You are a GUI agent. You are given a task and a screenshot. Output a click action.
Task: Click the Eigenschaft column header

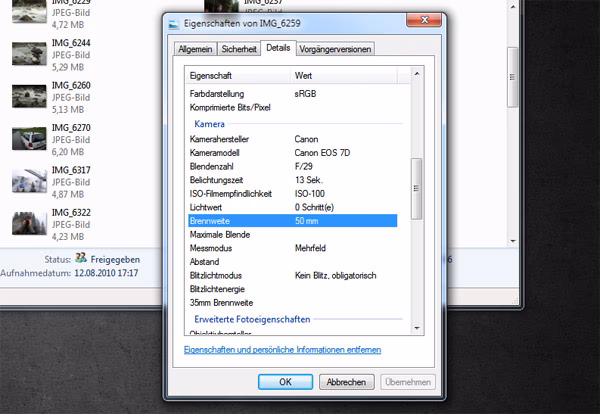[x=238, y=76]
